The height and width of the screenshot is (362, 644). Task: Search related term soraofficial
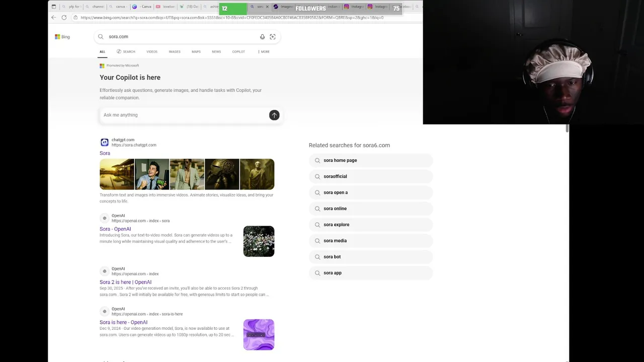[371, 176]
